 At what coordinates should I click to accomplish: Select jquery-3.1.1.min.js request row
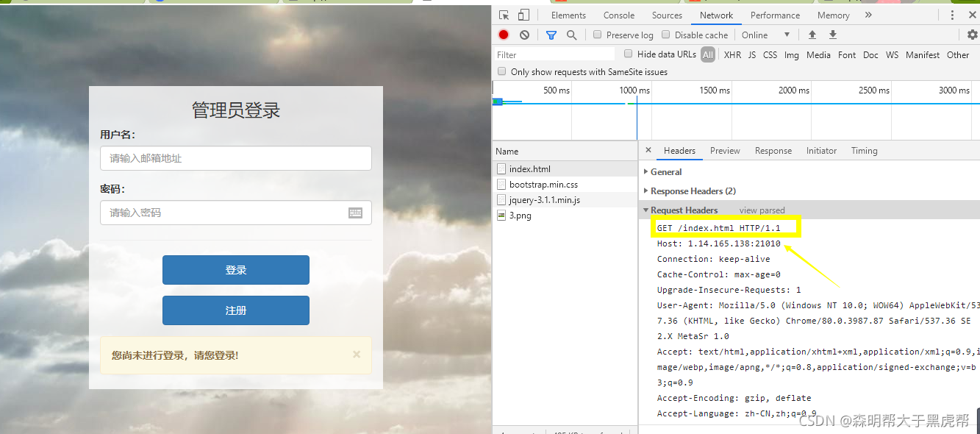[x=565, y=200]
